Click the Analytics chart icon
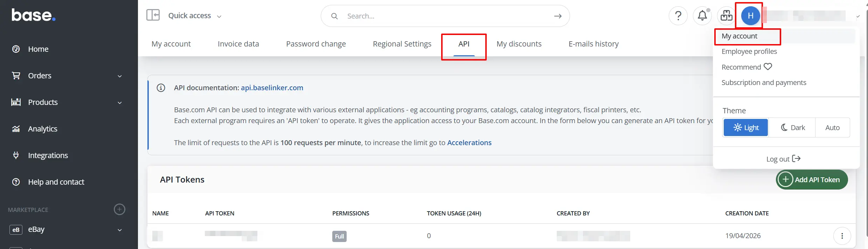This screenshot has height=249, width=868. [x=16, y=129]
